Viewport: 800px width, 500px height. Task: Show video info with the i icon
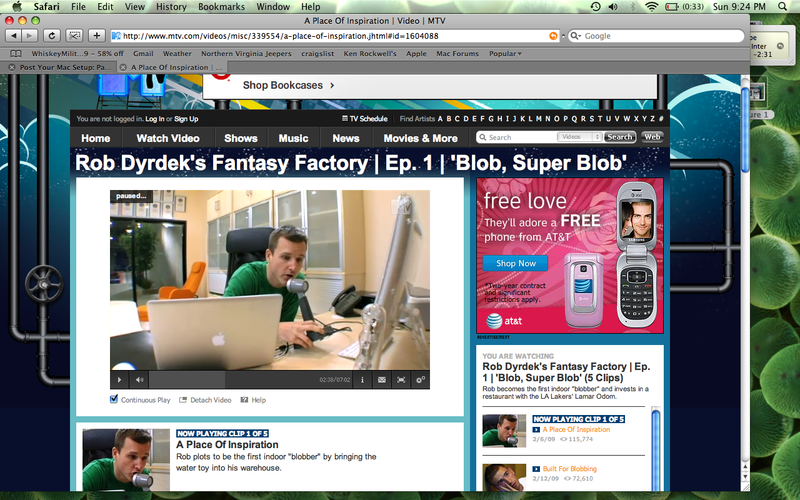click(x=362, y=380)
